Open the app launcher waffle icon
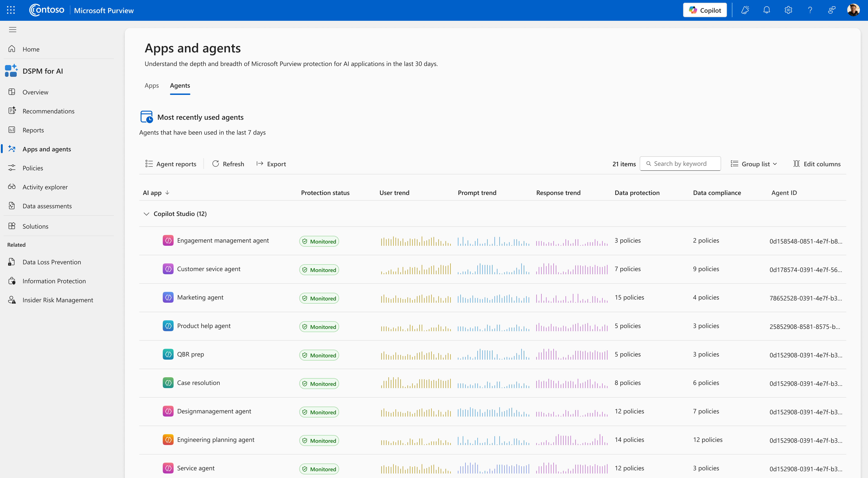Viewport: 868px width, 478px height. 11,10
